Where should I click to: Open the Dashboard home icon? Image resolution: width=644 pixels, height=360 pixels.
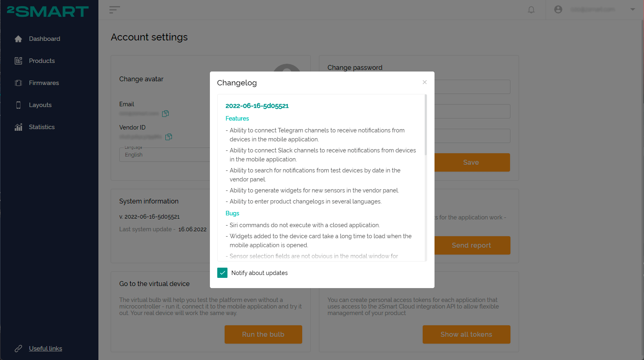(x=18, y=39)
